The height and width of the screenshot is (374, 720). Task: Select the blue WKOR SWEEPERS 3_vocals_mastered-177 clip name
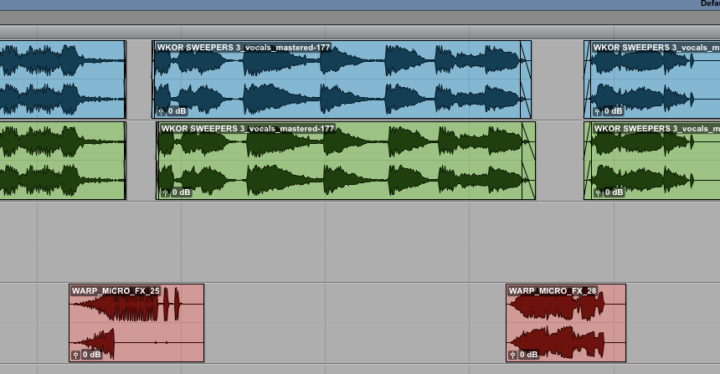pos(244,47)
